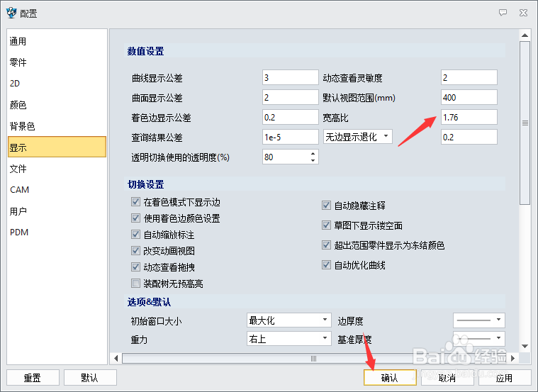Open the 无边显示退化 dropdown
The height and width of the screenshot is (392, 538).
357,137
